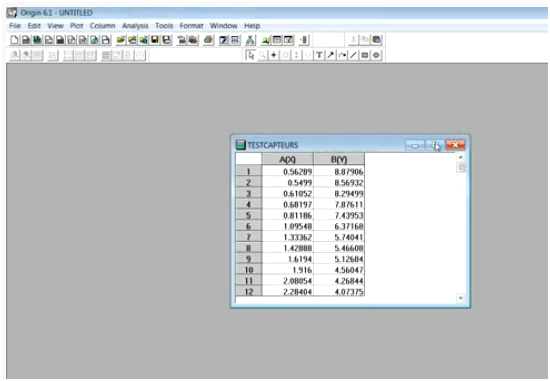The image size is (550, 381).
Task: Select the Circle drawing tool
Action: [376, 55]
